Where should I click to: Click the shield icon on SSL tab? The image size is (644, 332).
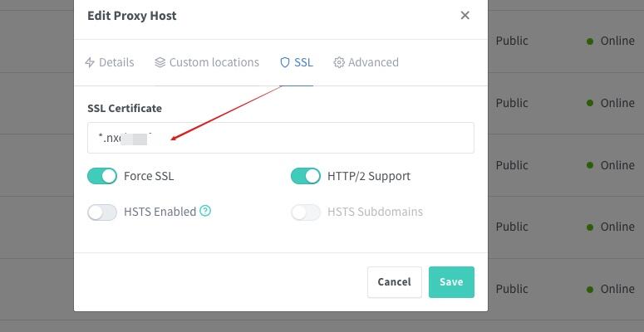pyautogui.click(x=285, y=62)
